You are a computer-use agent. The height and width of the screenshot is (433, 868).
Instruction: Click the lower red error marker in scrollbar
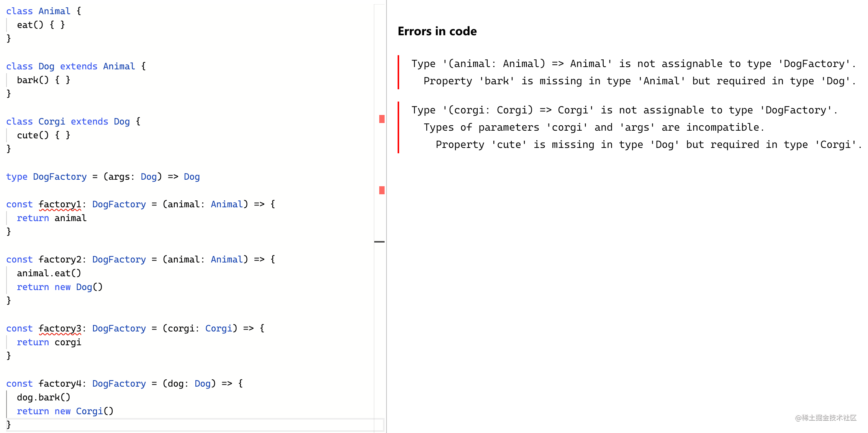pyautogui.click(x=382, y=190)
